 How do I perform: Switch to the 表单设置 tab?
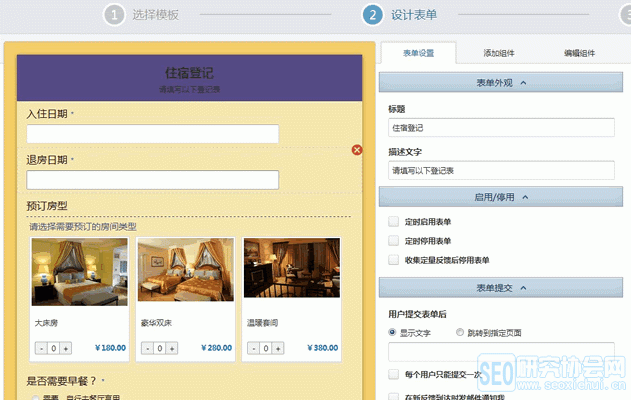(x=419, y=53)
